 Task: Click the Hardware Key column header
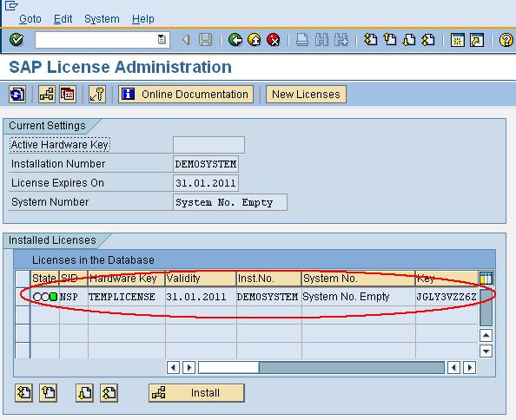click(x=126, y=279)
